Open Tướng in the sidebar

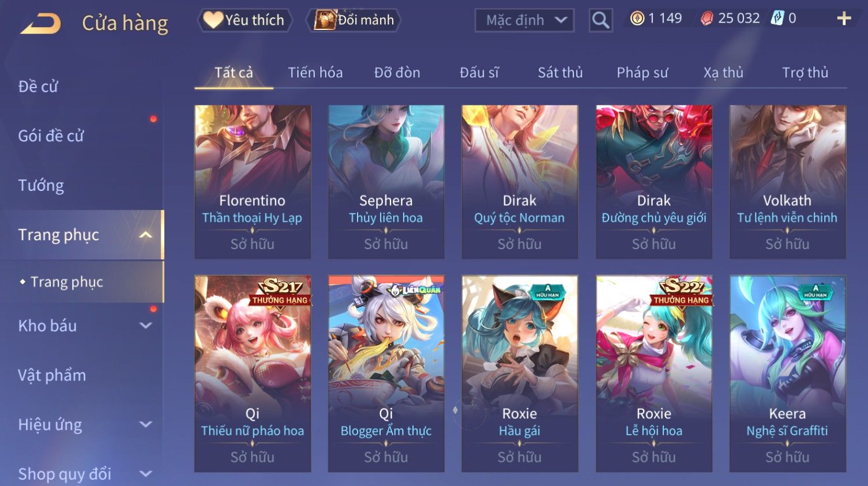point(41,185)
